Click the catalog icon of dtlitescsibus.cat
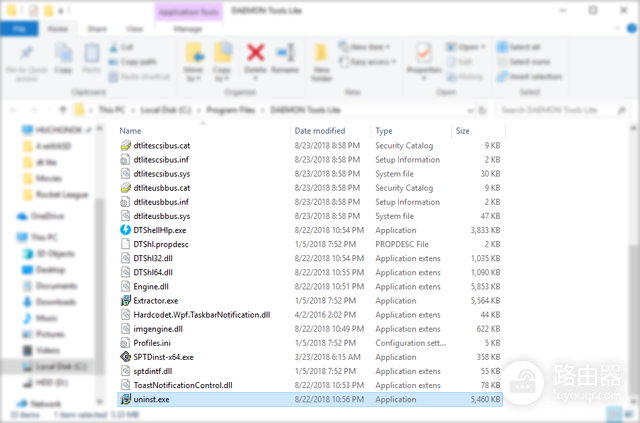 126,145
